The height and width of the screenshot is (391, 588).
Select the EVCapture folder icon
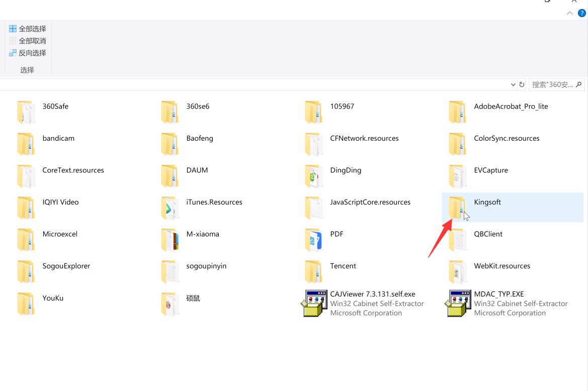(x=458, y=176)
